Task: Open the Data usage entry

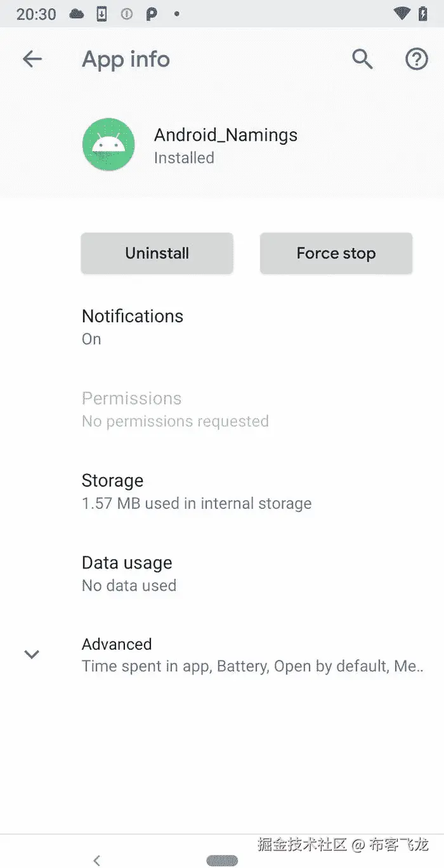Action: coord(129,573)
